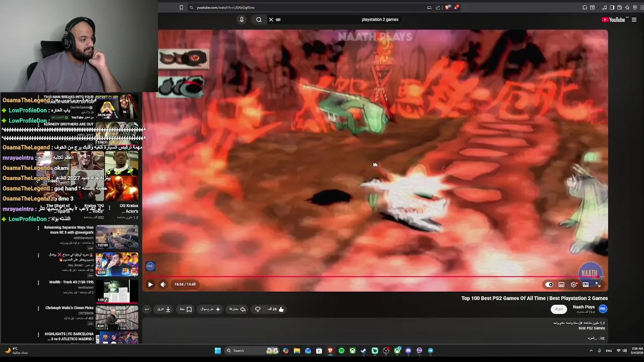Open more actions ellipsis below video
The image size is (644, 362).
click(x=147, y=309)
